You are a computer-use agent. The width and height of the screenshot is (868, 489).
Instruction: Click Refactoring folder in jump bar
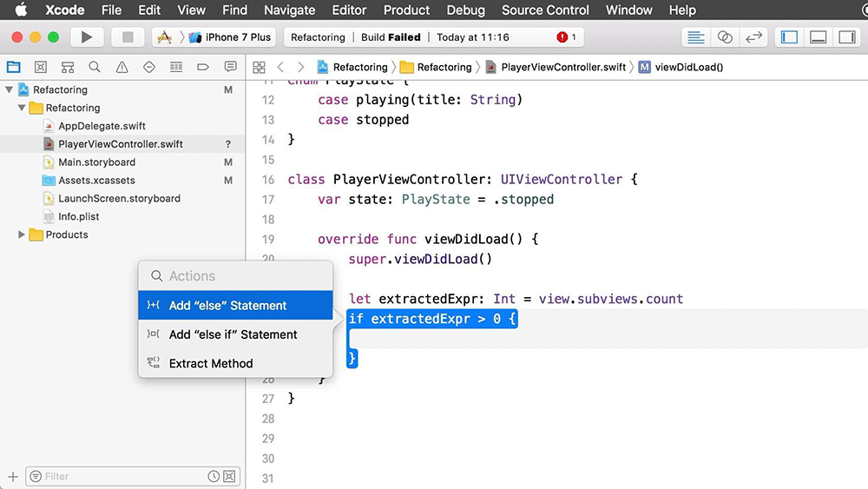click(x=436, y=67)
